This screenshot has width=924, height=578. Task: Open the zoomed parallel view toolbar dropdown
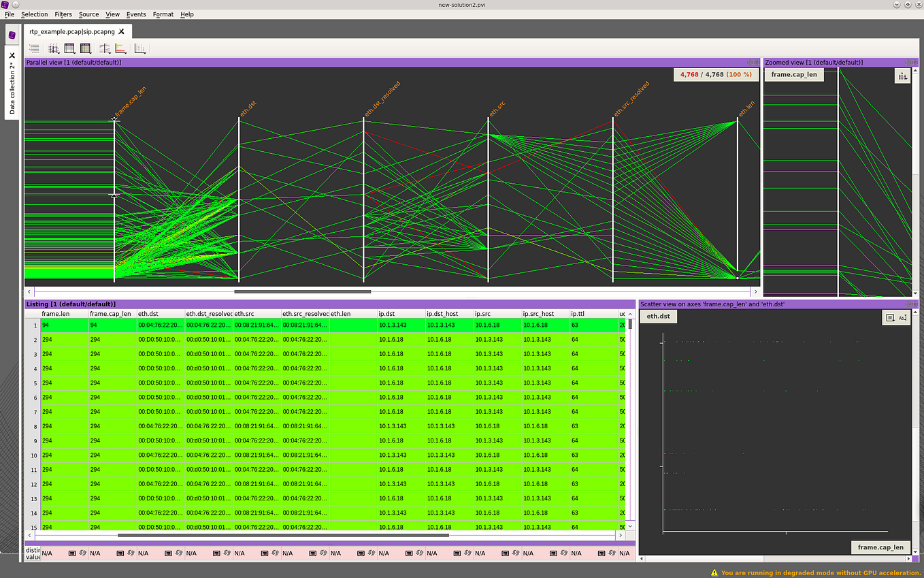click(105, 48)
